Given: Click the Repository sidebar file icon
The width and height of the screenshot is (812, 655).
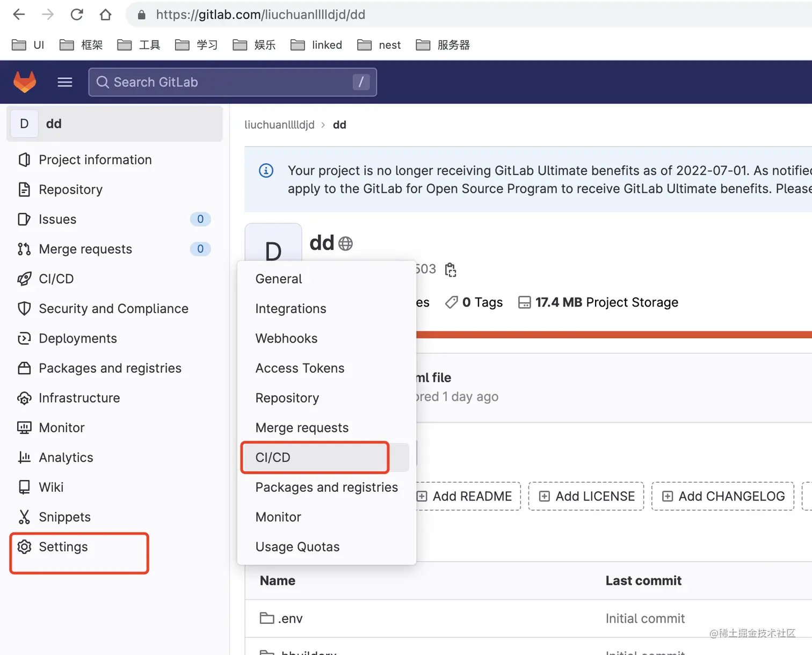Looking at the screenshot, I should pyautogui.click(x=24, y=190).
